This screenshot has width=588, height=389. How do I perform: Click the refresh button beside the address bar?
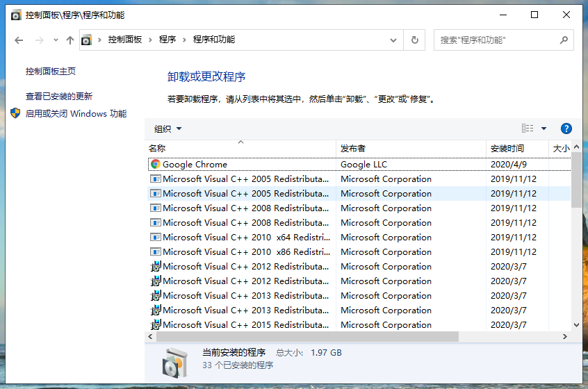(x=415, y=40)
